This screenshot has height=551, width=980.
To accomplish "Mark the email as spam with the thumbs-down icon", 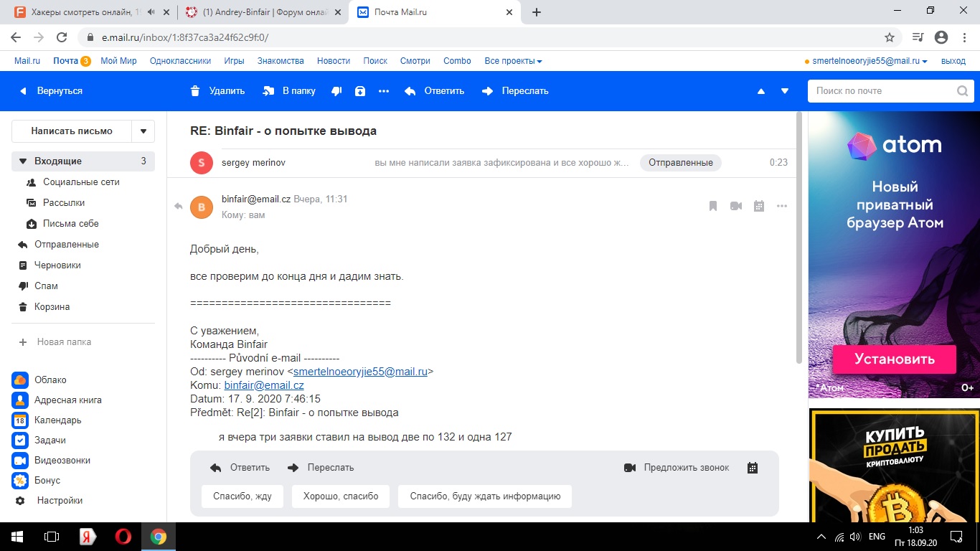I will point(336,91).
